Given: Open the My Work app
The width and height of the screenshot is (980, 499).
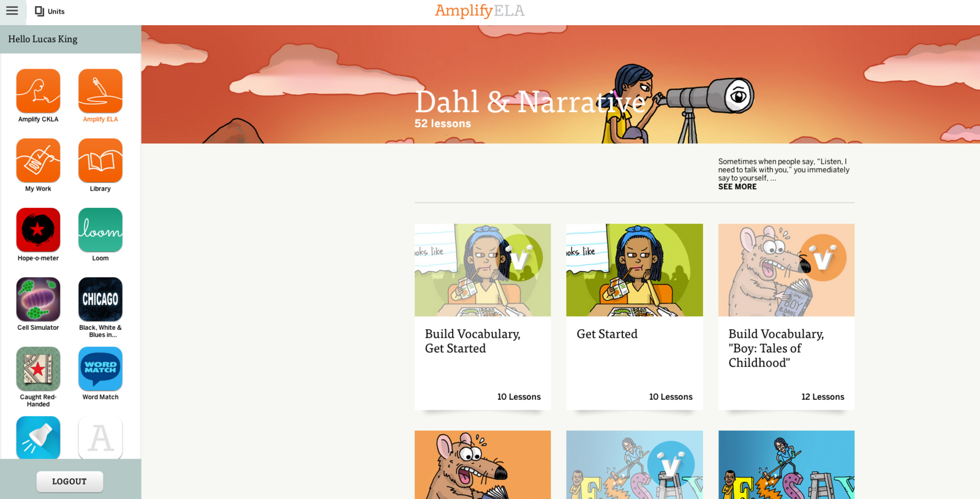Looking at the screenshot, I should click(x=38, y=161).
